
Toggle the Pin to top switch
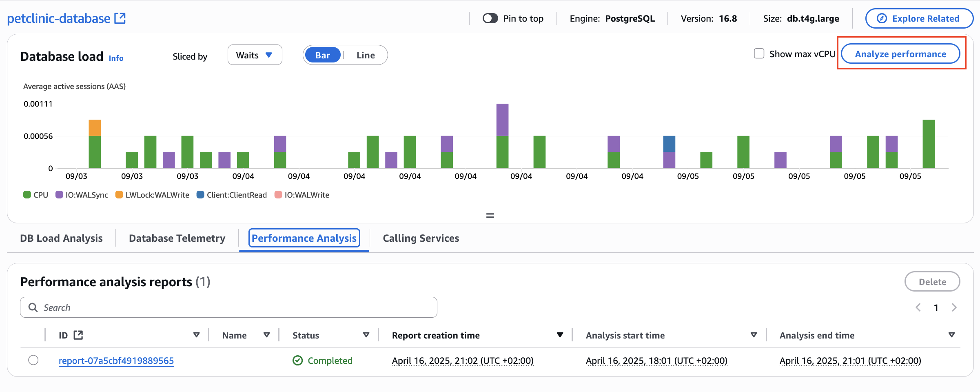pos(490,18)
